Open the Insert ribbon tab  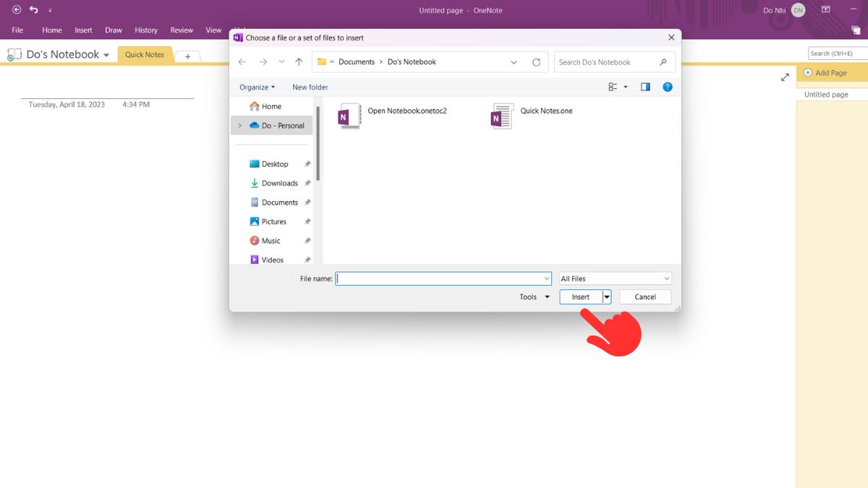[x=83, y=30]
